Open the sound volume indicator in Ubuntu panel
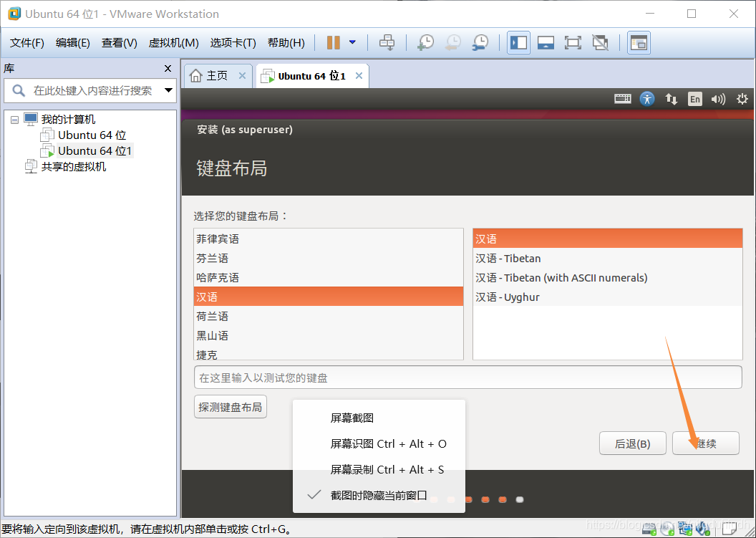This screenshot has width=756, height=538. click(718, 99)
